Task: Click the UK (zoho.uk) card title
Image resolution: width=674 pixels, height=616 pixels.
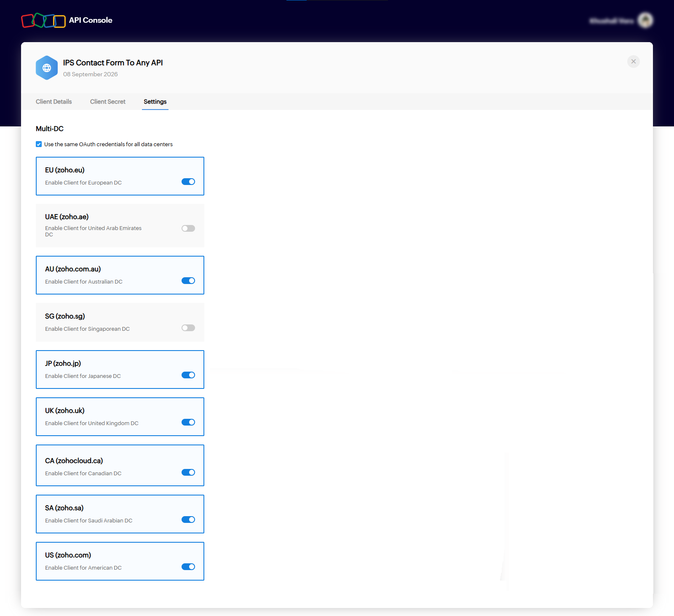Action: (65, 410)
